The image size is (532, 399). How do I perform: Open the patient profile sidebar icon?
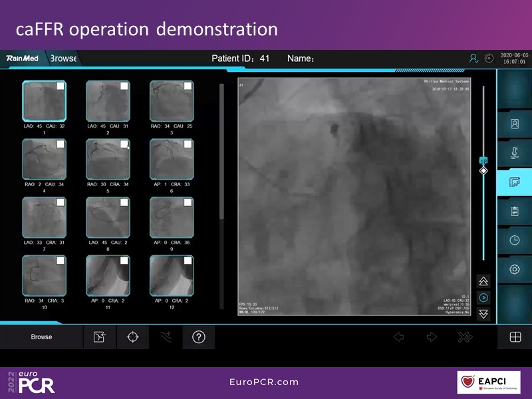pyautogui.click(x=514, y=124)
